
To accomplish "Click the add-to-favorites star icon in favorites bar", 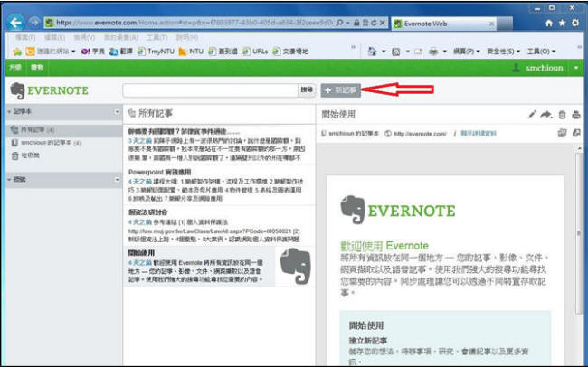I will coord(17,52).
